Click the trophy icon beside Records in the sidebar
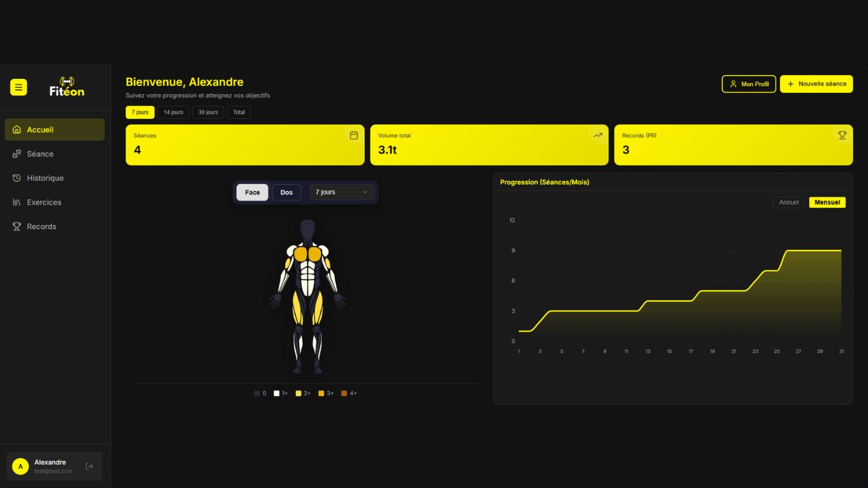 click(17, 227)
